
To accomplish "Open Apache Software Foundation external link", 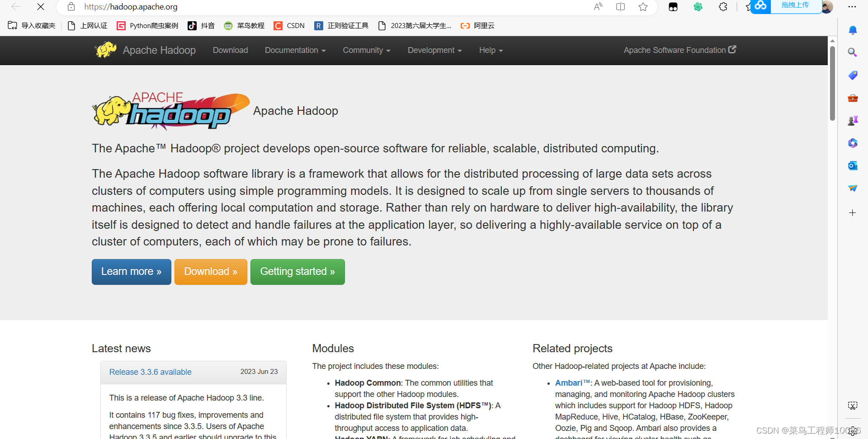I will click(x=680, y=50).
